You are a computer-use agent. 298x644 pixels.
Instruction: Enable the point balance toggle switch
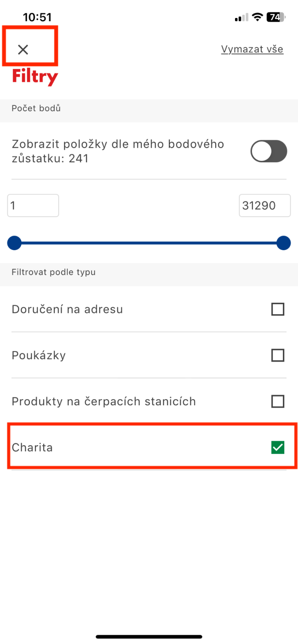click(269, 151)
